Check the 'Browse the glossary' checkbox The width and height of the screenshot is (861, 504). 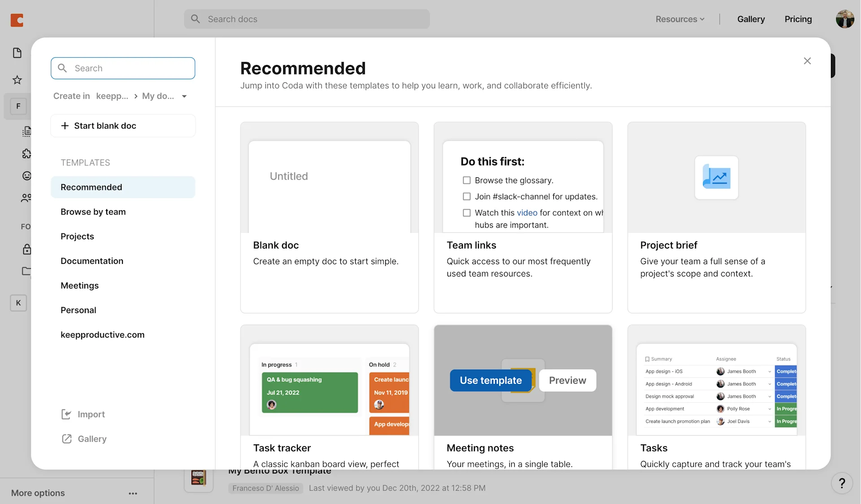tap(467, 180)
